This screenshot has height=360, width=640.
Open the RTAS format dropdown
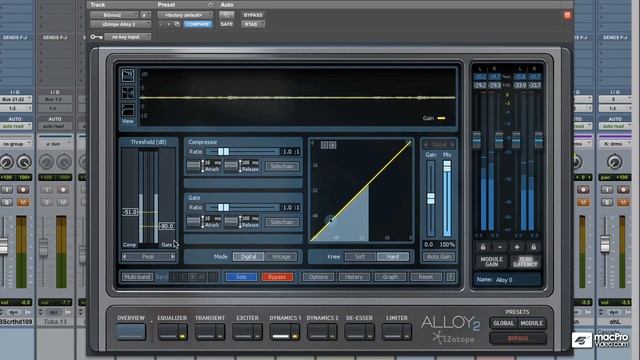(x=253, y=24)
